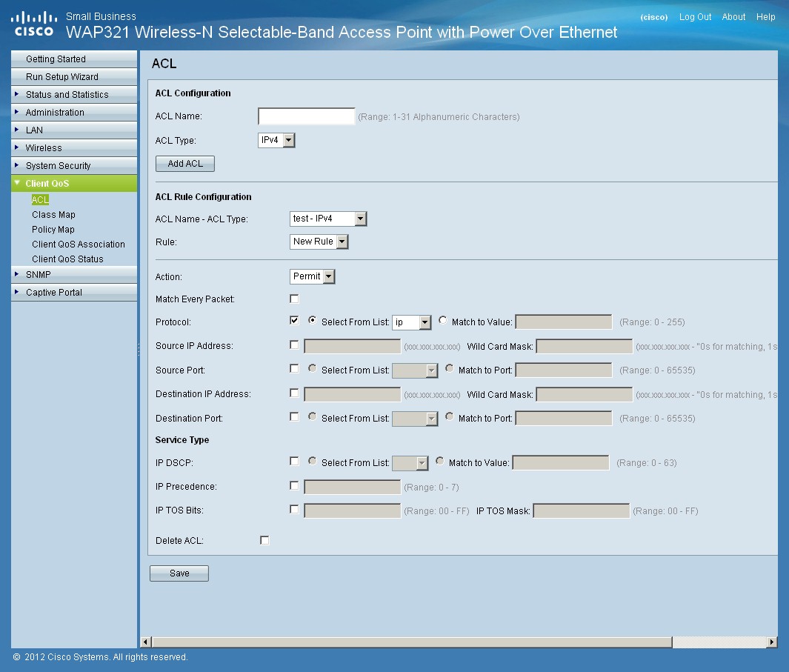Open IP DSCP list dropdown
Image resolution: width=789 pixels, height=672 pixels.
click(410, 463)
